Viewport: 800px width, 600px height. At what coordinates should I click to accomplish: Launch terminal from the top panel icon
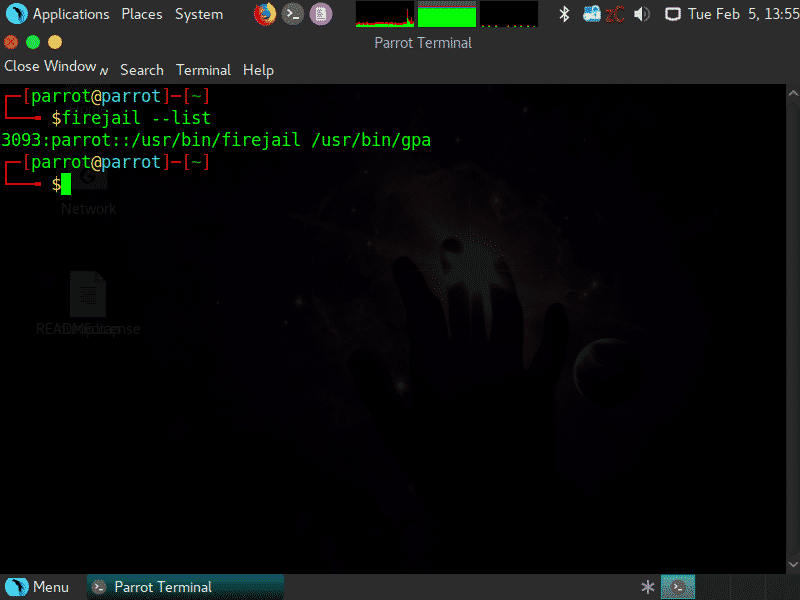293,14
